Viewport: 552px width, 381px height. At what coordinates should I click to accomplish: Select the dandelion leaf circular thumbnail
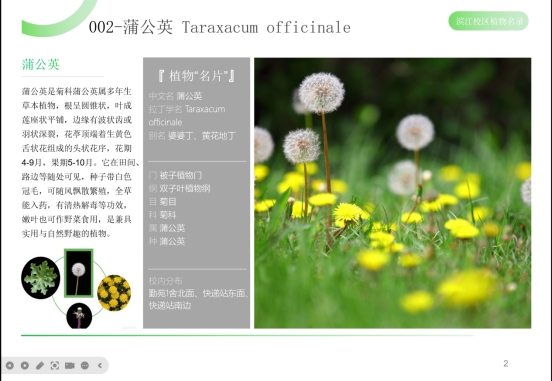point(40,278)
